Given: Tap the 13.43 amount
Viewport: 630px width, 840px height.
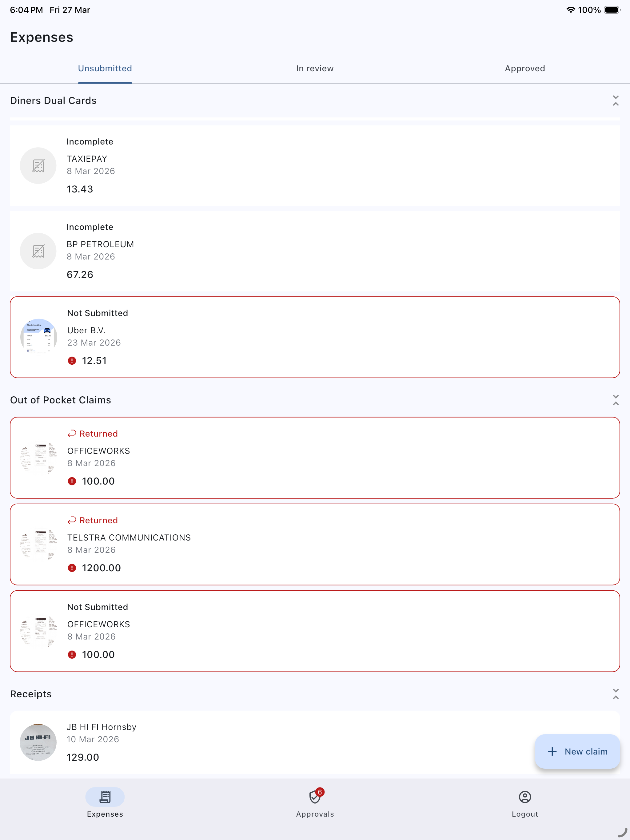Looking at the screenshot, I should point(80,189).
